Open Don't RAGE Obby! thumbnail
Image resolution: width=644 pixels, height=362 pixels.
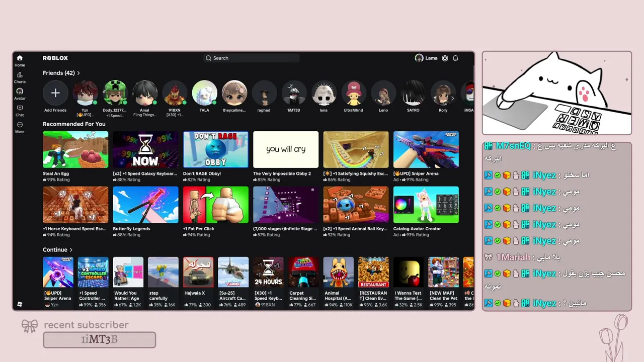tap(216, 149)
